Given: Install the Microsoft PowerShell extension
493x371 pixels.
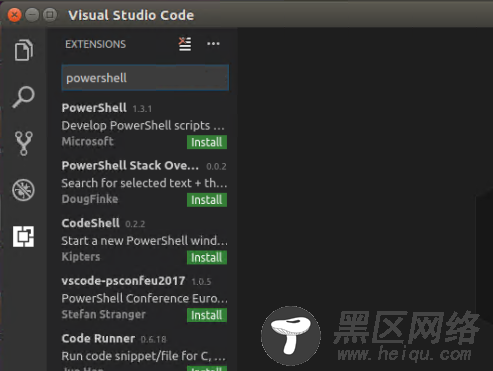Looking at the screenshot, I should coord(207,142).
